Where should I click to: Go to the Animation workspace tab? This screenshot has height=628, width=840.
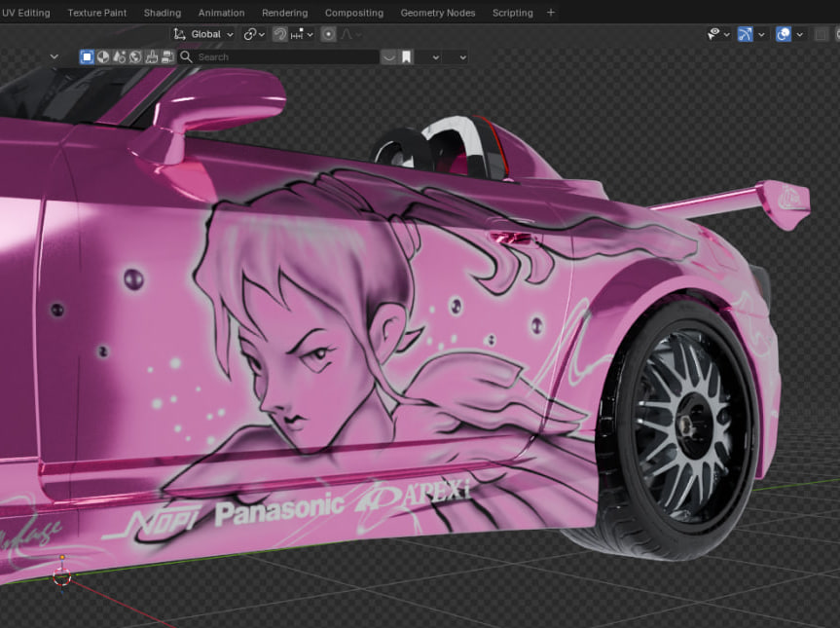coord(221,13)
